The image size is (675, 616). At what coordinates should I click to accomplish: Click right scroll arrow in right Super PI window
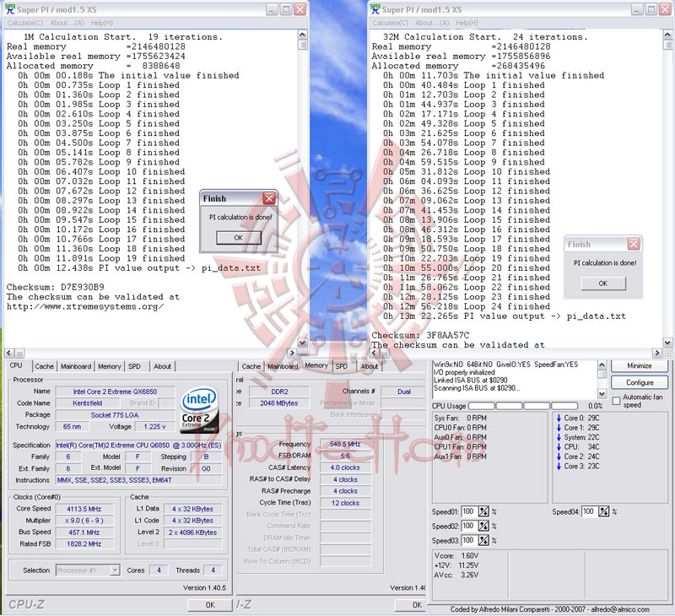point(657,353)
